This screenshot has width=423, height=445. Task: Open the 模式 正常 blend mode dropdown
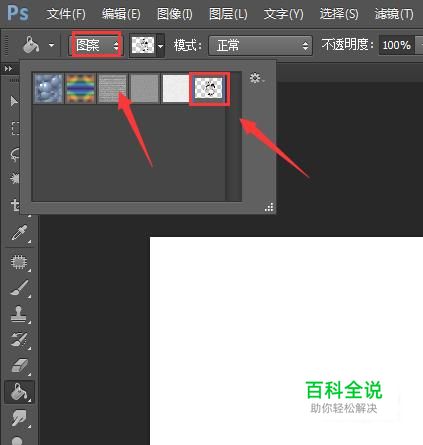click(260, 45)
